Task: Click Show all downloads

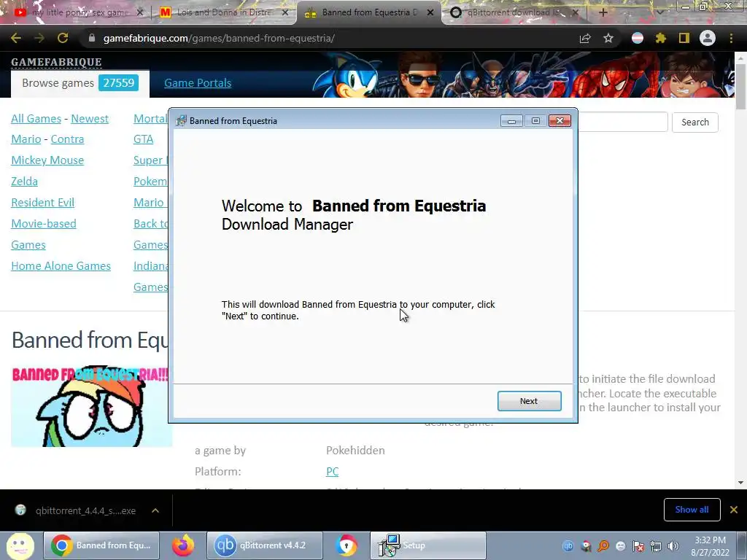Action: (692, 510)
